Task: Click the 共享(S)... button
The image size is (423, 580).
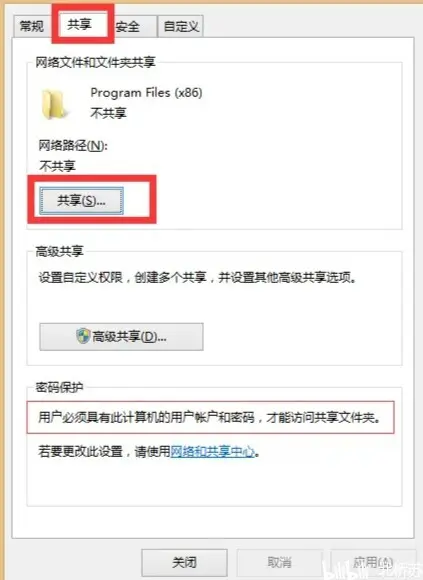Action: pyautogui.click(x=81, y=200)
